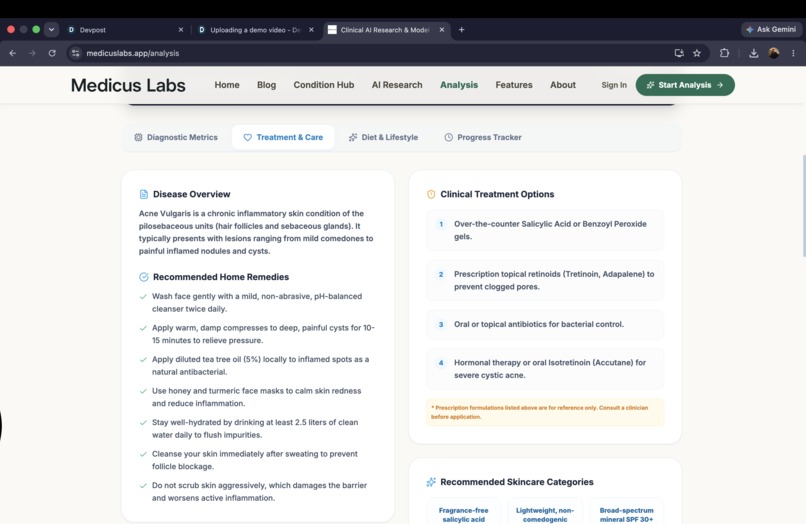Image resolution: width=806 pixels, height=524 pixels.
Task: Click the Medicus Labs logo
Action: click(128, 85)
